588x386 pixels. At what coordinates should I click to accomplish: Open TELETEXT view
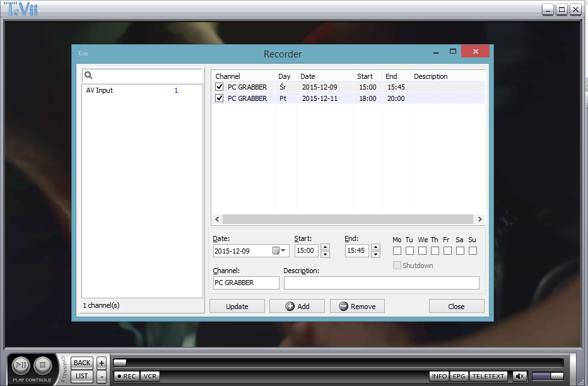[488, 376]
